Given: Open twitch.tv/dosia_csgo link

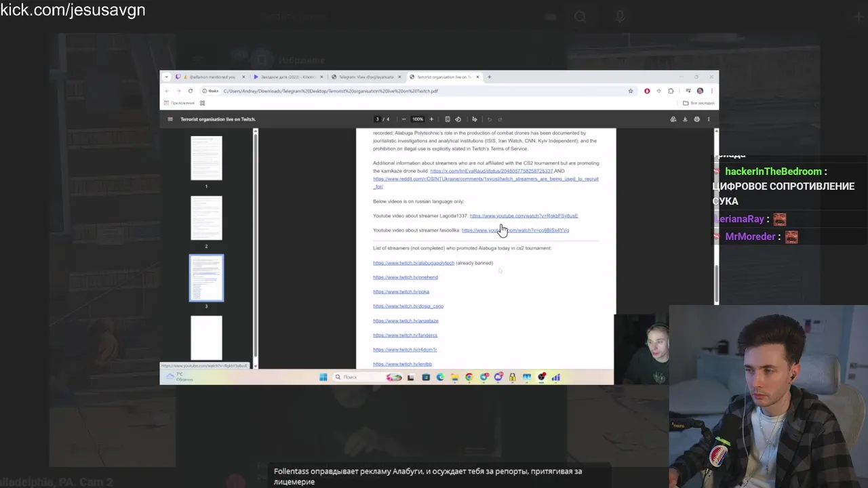Looking at the screenshot, I should 408,306.
